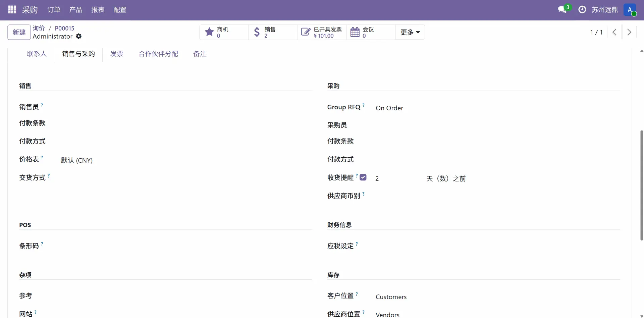Image resolution: width=644 pixels, height=318 pixels.
Task: Click the 新建 button
Action: (x=19, y=32)
